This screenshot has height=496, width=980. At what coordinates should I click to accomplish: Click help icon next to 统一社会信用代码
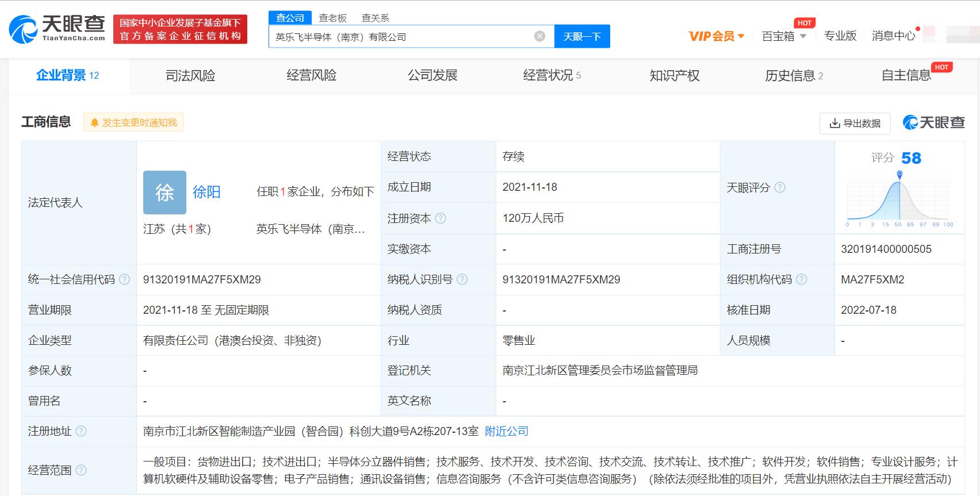click(124, 279)
